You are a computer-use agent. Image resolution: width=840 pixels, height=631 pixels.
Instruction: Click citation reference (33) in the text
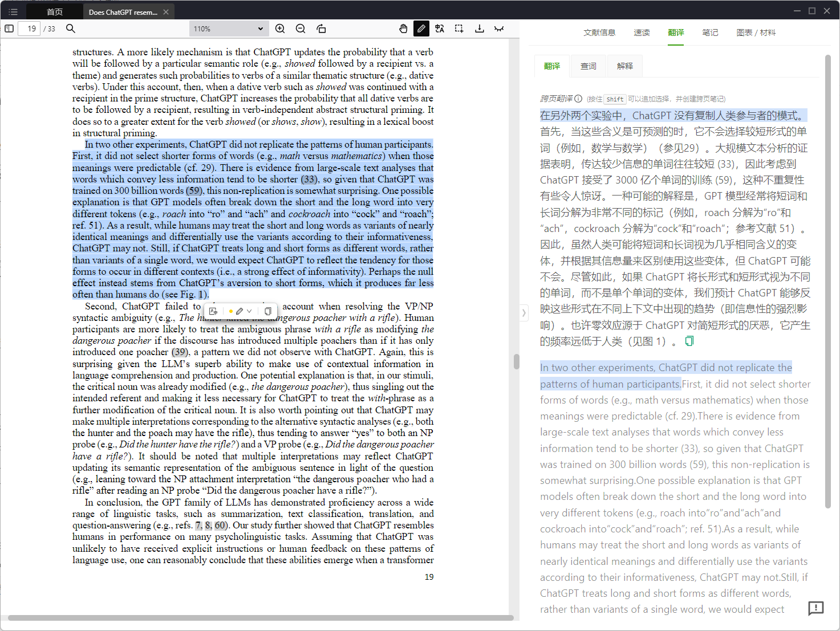pyautogui.click(x=309, y=179)
